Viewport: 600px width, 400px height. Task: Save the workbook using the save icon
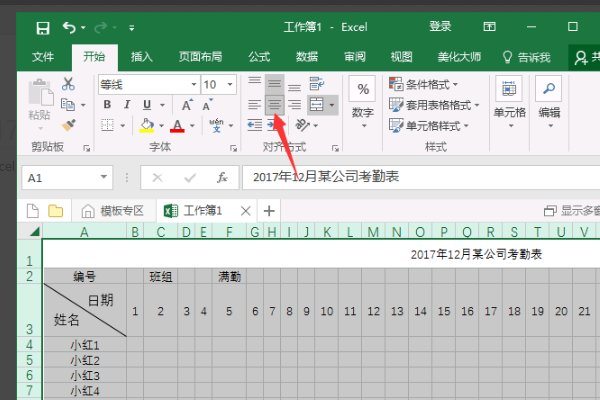(x=43, y=28)
